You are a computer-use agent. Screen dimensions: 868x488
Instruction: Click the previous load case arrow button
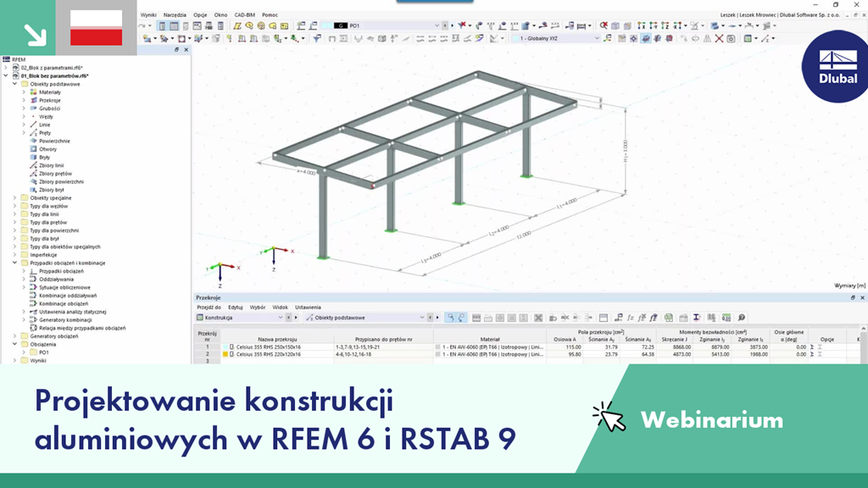click(x=444, y=25)
